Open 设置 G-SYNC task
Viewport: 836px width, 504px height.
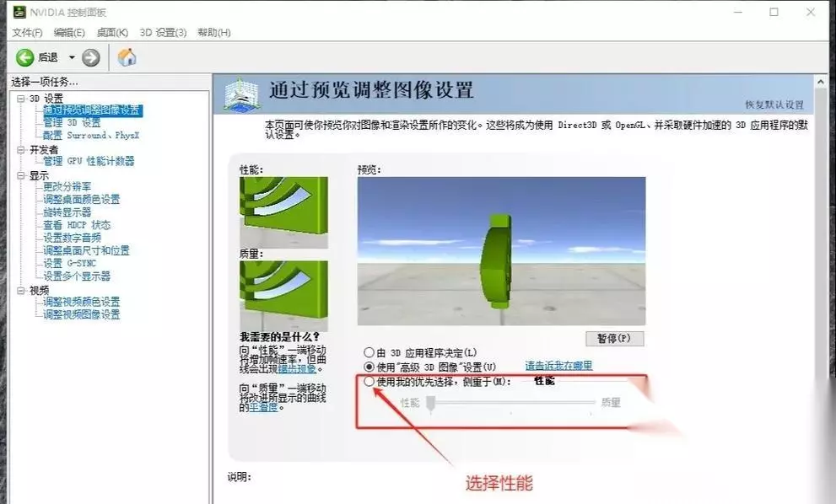pos(70,263)
